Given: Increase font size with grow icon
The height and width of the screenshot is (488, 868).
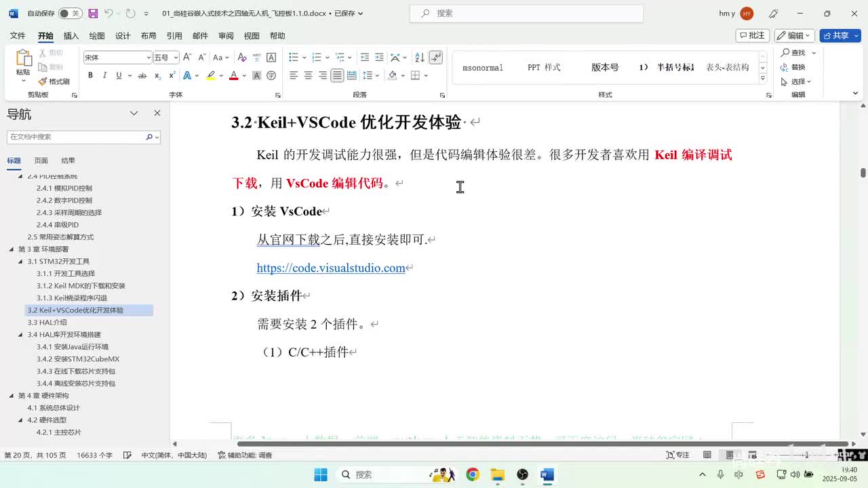Looking at the screenshot, I should (187, 58).
